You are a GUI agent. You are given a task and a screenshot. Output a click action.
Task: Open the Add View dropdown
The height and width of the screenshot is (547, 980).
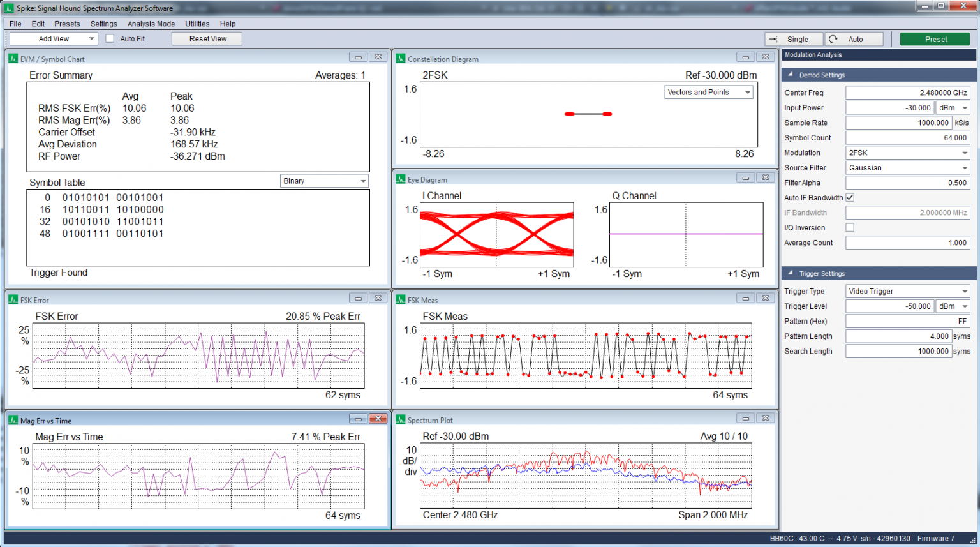tap(54, 39)
